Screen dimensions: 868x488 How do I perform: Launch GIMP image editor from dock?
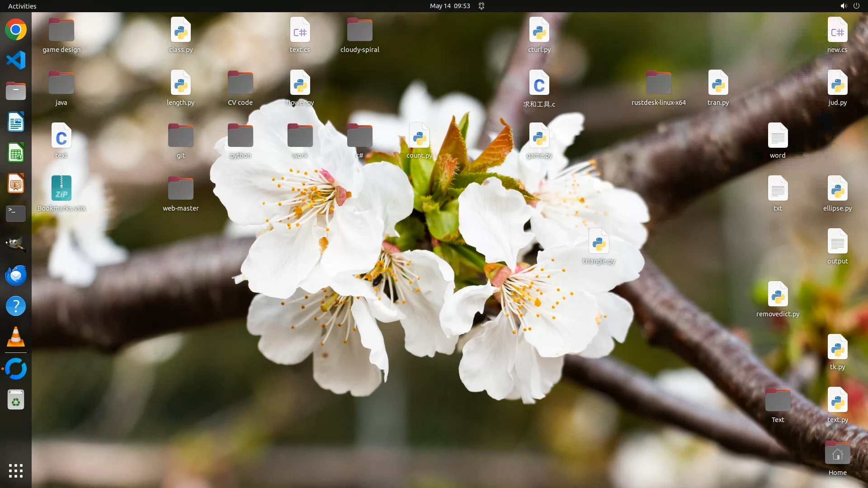(16, 244)
